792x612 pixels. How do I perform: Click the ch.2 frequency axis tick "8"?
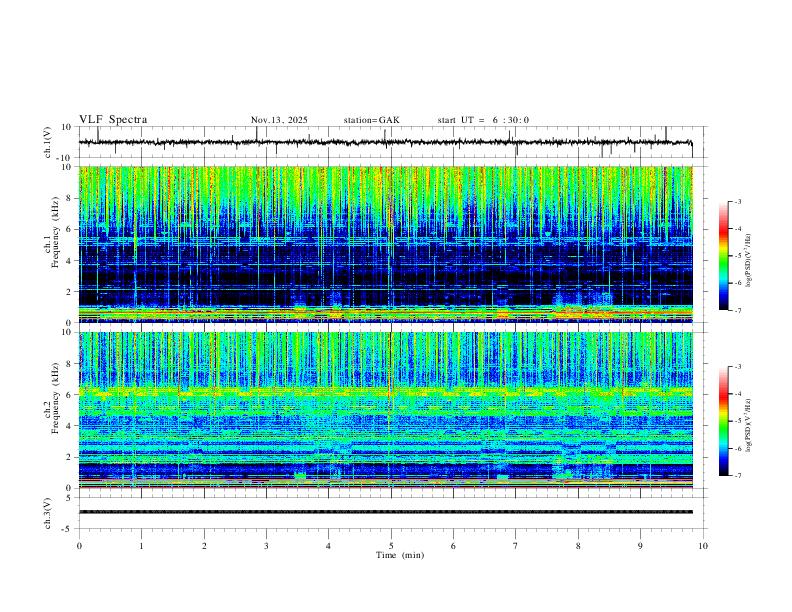point(71,363)
